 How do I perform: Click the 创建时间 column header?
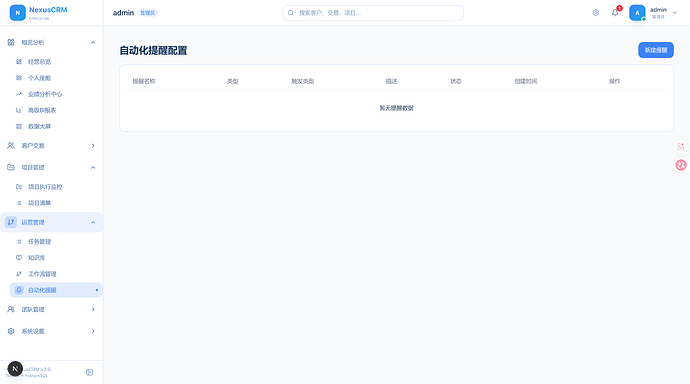(x=526, y=81)
